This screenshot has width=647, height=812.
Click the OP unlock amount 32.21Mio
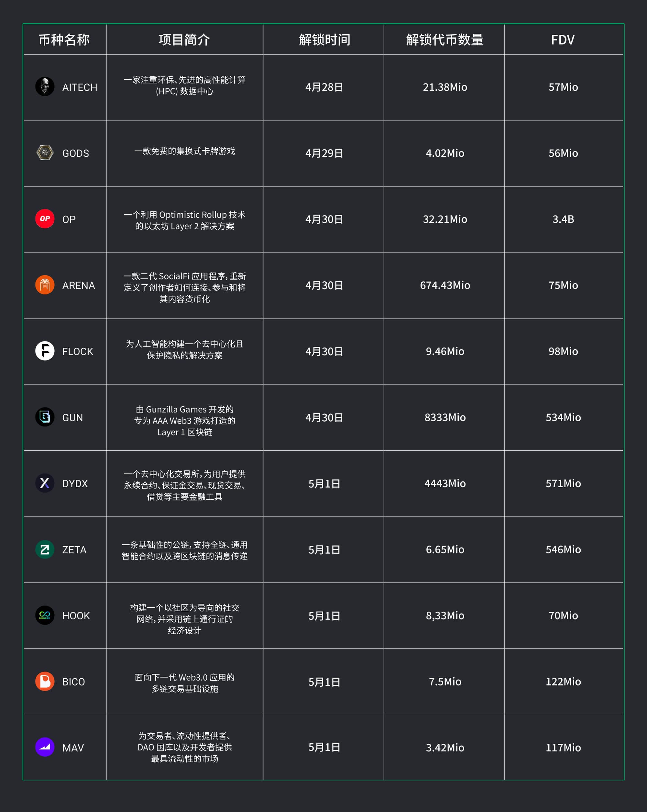pyautogui.click(x=445, y=219)
